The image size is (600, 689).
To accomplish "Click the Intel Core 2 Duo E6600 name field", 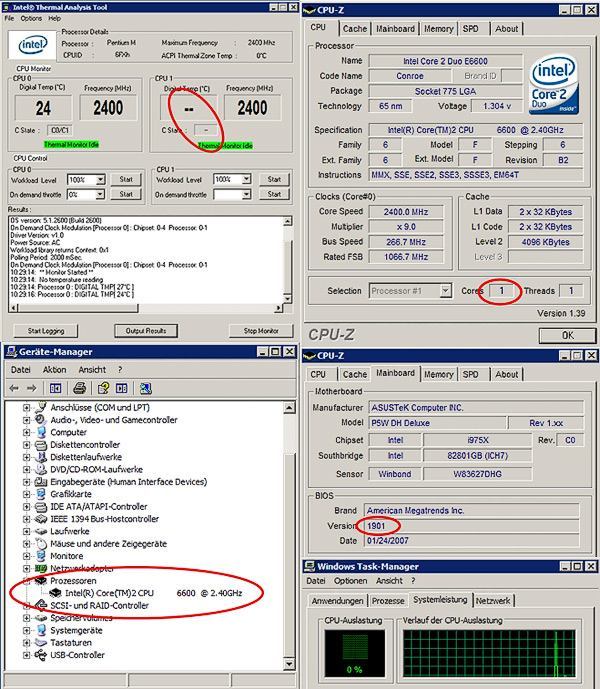I will click(x=445, y=61).
